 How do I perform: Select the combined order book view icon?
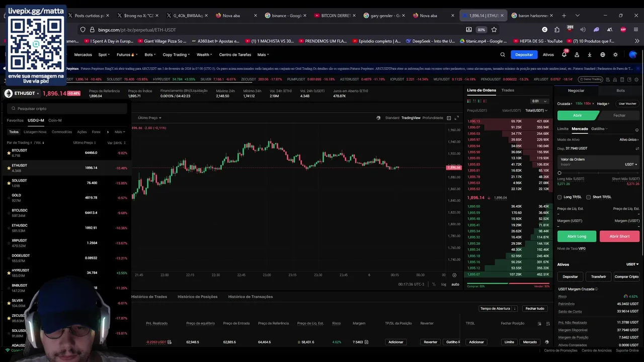point(470,101)
